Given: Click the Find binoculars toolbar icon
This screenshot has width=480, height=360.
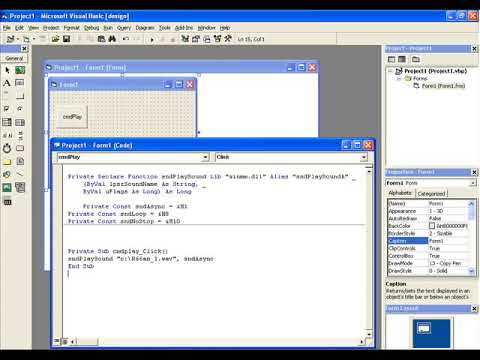Looking at the screenshot, I should point(112,39).
